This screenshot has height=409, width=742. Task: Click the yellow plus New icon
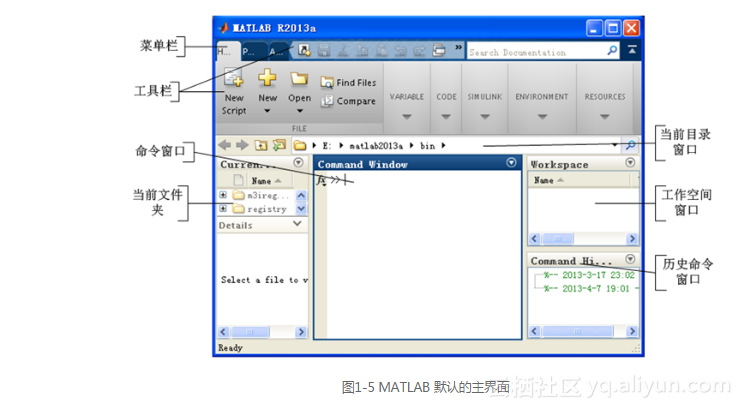tap(267, 77)
